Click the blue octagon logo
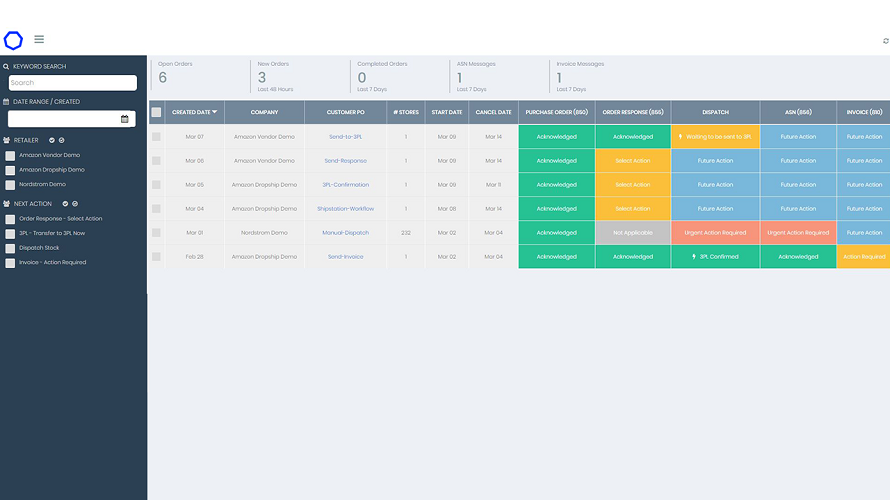The width and height of the screenshot is (890, 500). 13,40
